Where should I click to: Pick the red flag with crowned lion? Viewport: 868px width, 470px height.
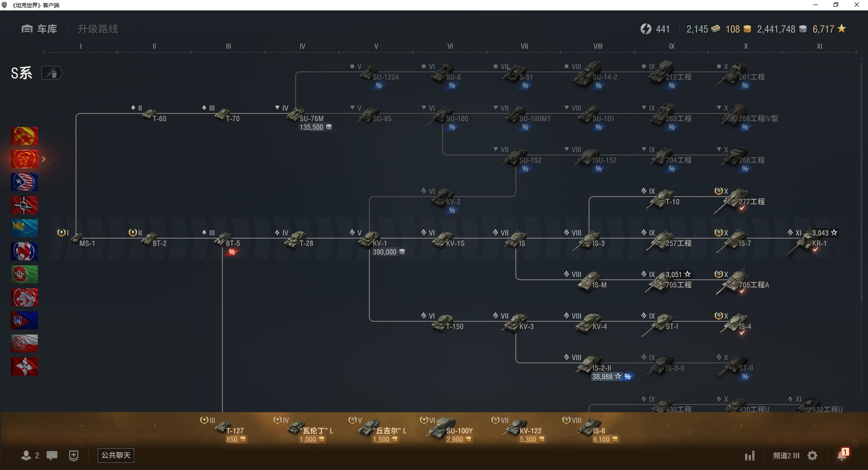(x=24, y=297)
